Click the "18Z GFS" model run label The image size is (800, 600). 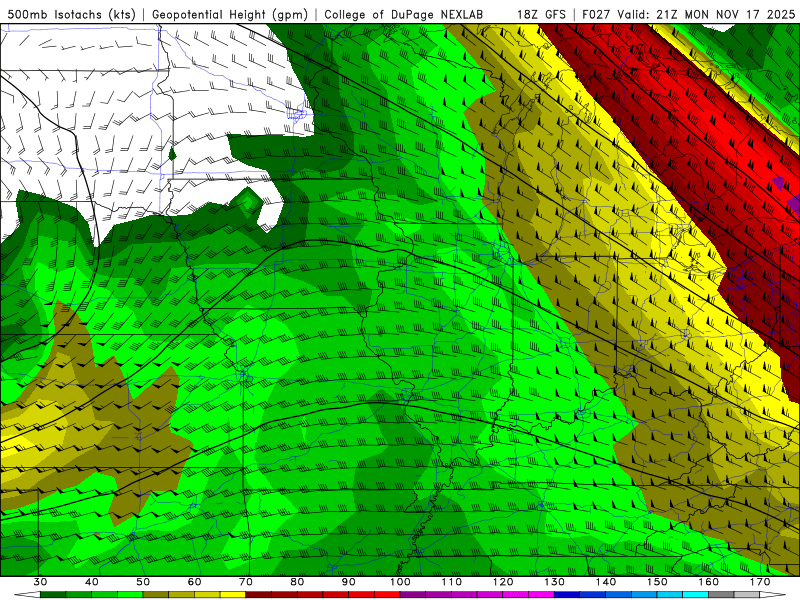point(541,14)
